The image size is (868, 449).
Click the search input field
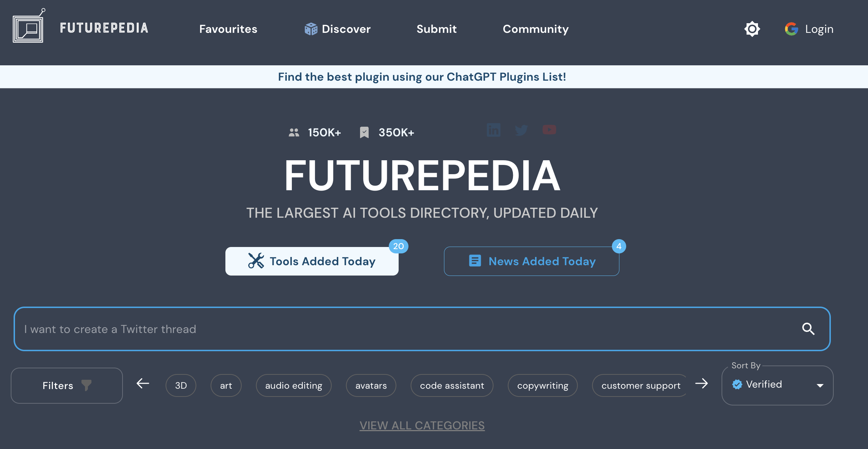coord(422,329)
